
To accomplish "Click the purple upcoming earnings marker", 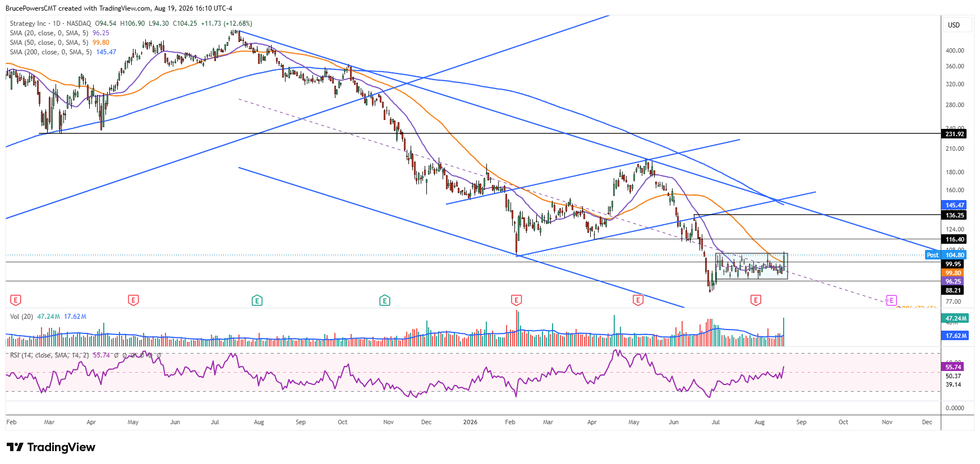I will pos(891,300).
